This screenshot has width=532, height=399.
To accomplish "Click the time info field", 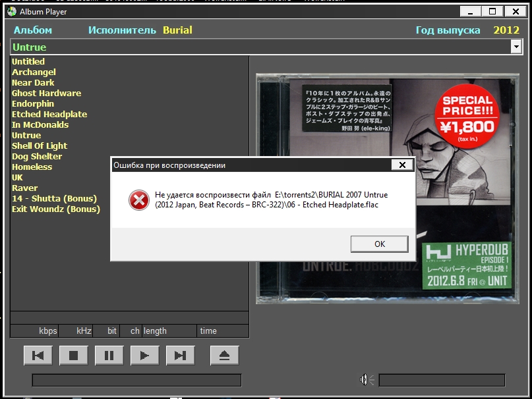I will click(223, 331).
